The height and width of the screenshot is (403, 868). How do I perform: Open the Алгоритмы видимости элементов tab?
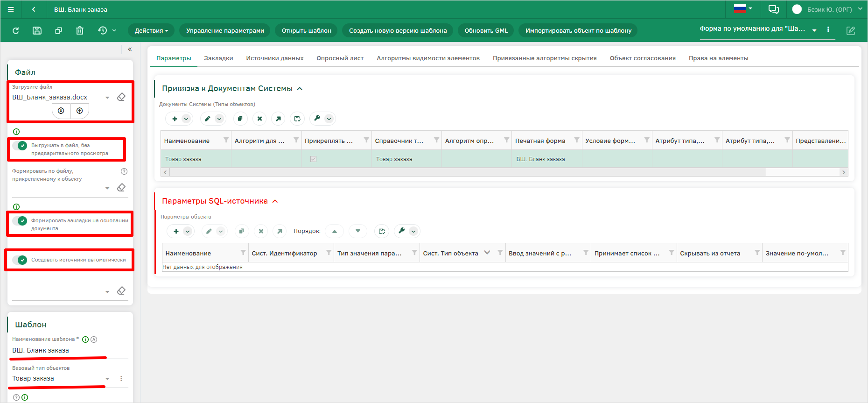coord(428,58)
